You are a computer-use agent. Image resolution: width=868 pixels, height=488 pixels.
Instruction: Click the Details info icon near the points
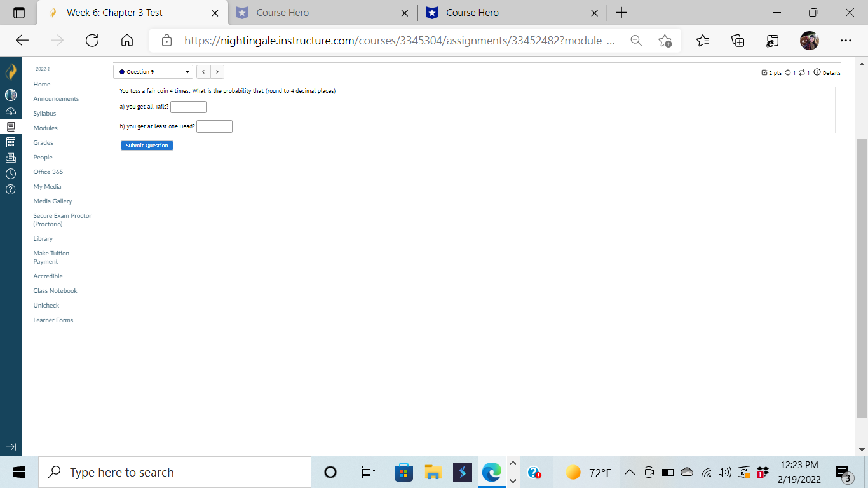tap(817, 72)
